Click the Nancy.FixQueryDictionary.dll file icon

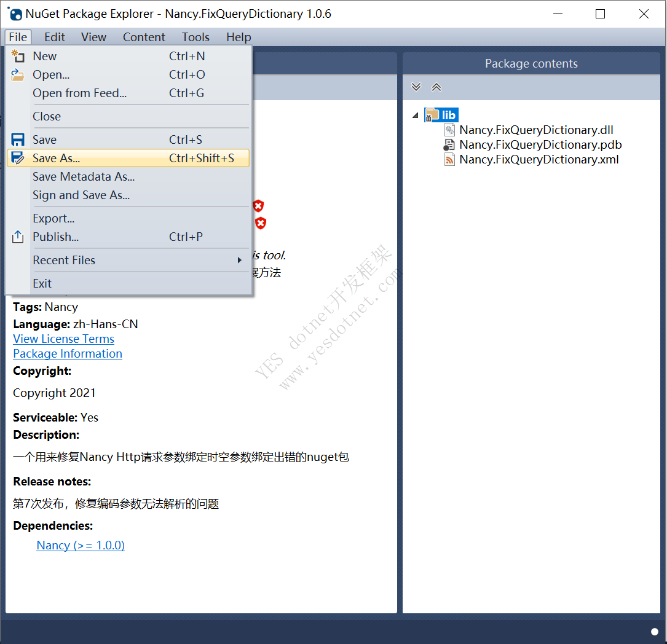point(449,130)
